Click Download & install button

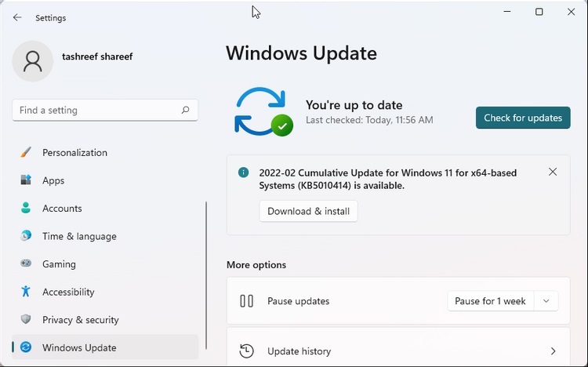[308, 211]
